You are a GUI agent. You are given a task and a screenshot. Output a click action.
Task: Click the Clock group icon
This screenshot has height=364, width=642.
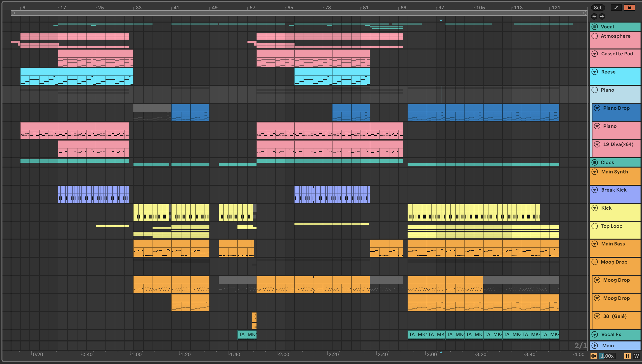tap(595, 162)
